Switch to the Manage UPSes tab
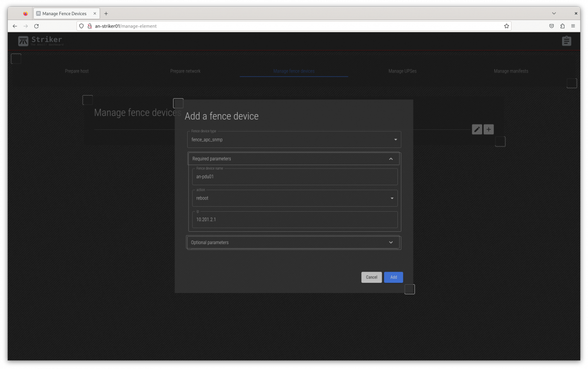Screen dimensions: 588x369 402,71
